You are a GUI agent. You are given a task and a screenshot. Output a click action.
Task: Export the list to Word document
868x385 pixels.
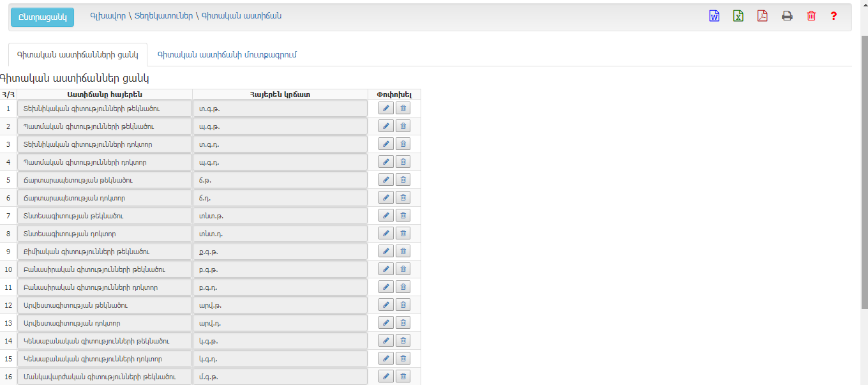coord(714,16)
